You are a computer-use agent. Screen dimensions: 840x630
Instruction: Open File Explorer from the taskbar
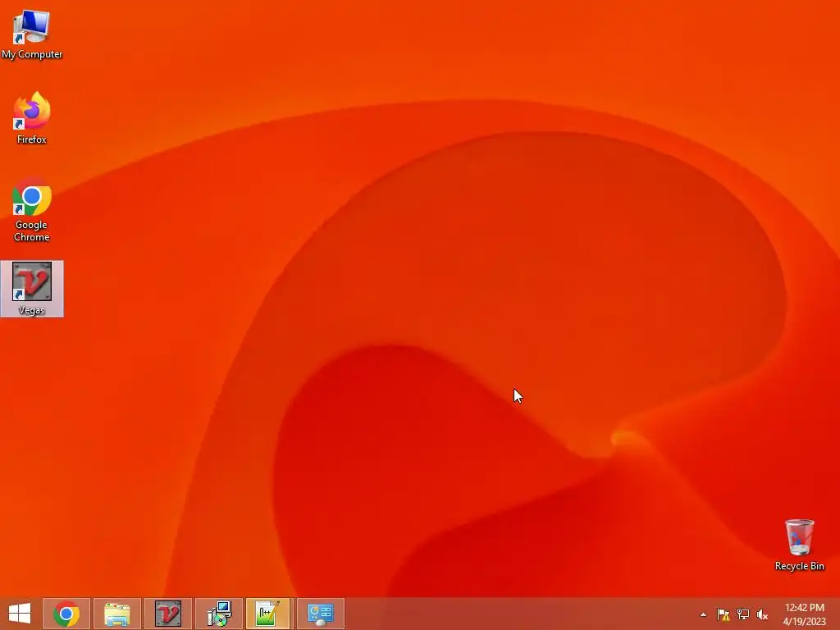tap(117, 614)
